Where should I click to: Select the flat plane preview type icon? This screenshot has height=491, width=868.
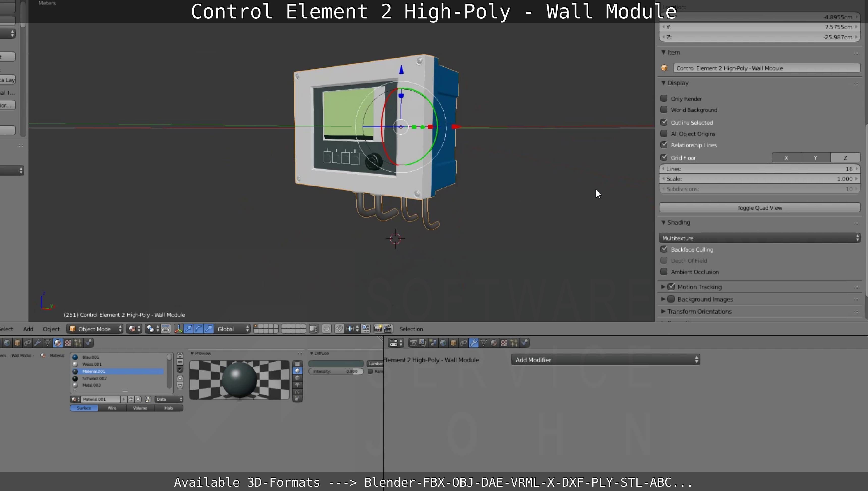[297, 363]
